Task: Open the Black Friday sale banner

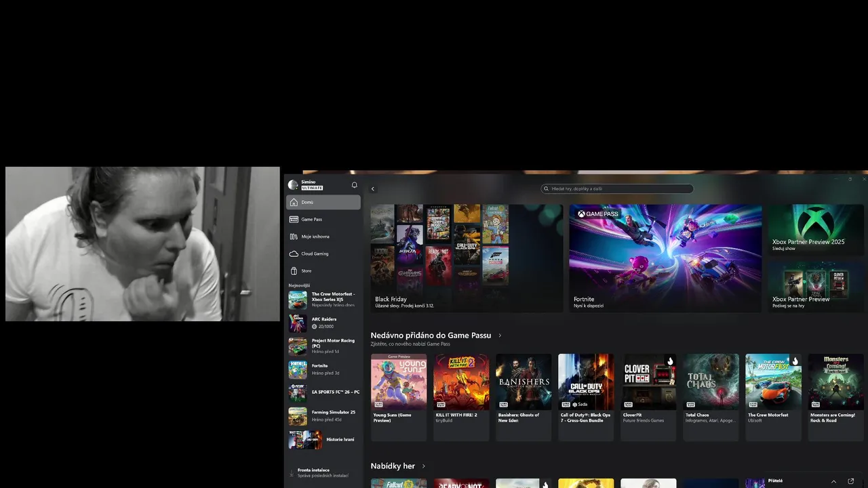Action: pos(467,258)
